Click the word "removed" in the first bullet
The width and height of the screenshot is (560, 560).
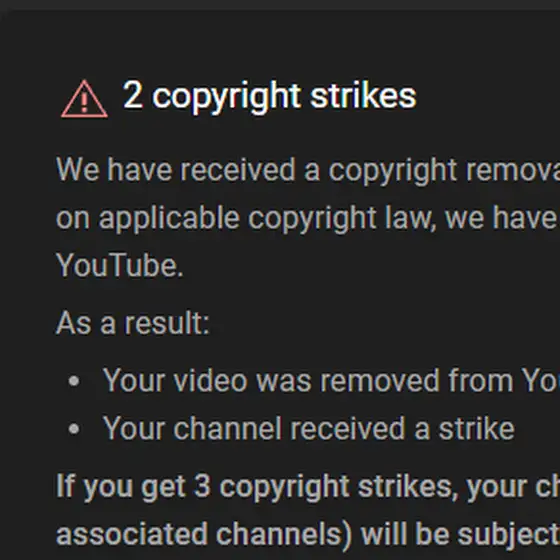tap(380, 381)
